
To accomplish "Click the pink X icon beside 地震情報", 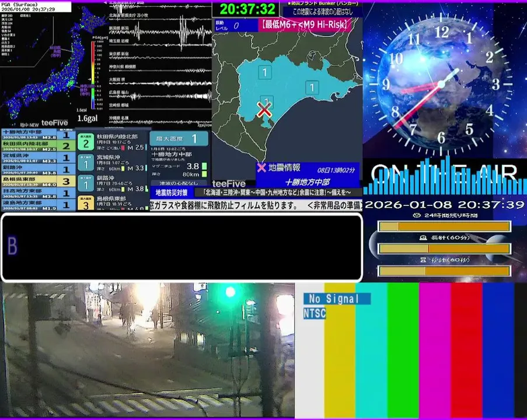I will point(261,167).
